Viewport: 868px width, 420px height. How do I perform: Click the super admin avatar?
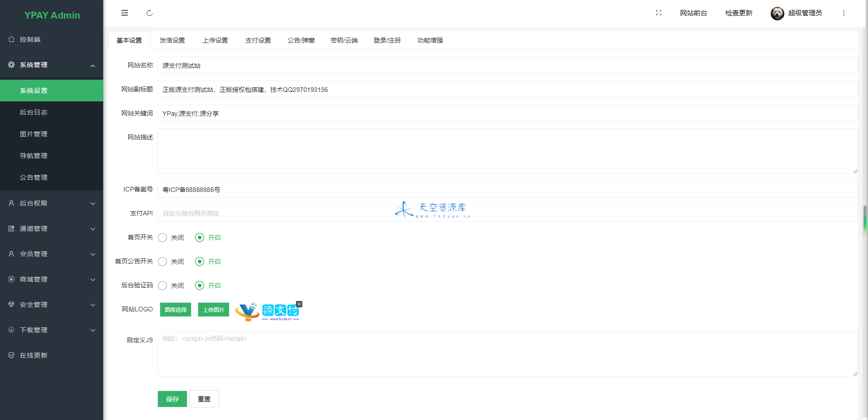[777, 14]
